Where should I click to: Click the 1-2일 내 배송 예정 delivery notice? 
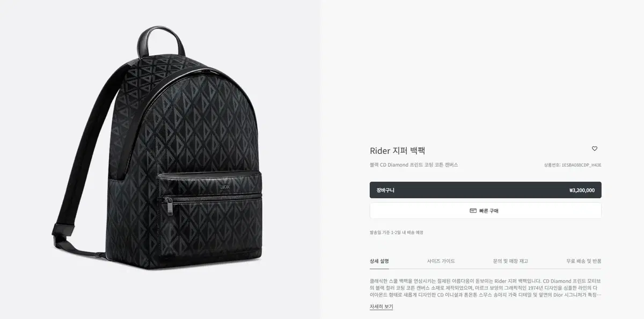click(397, 232)
